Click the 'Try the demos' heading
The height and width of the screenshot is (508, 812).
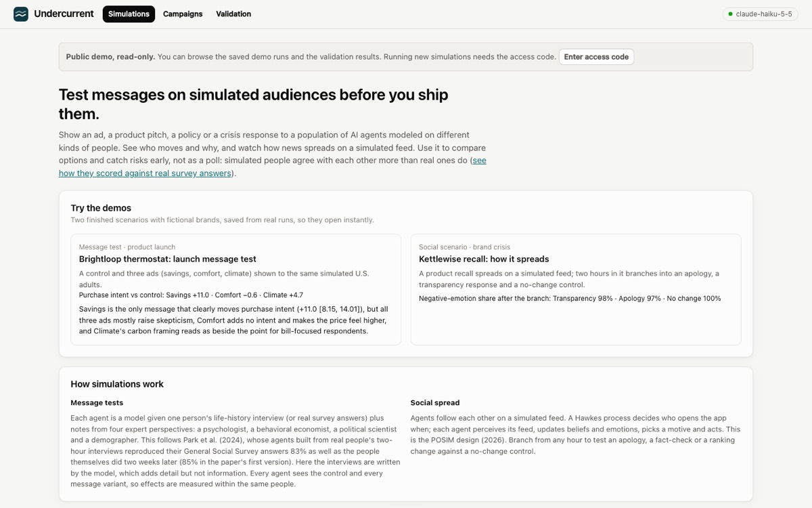101,208
